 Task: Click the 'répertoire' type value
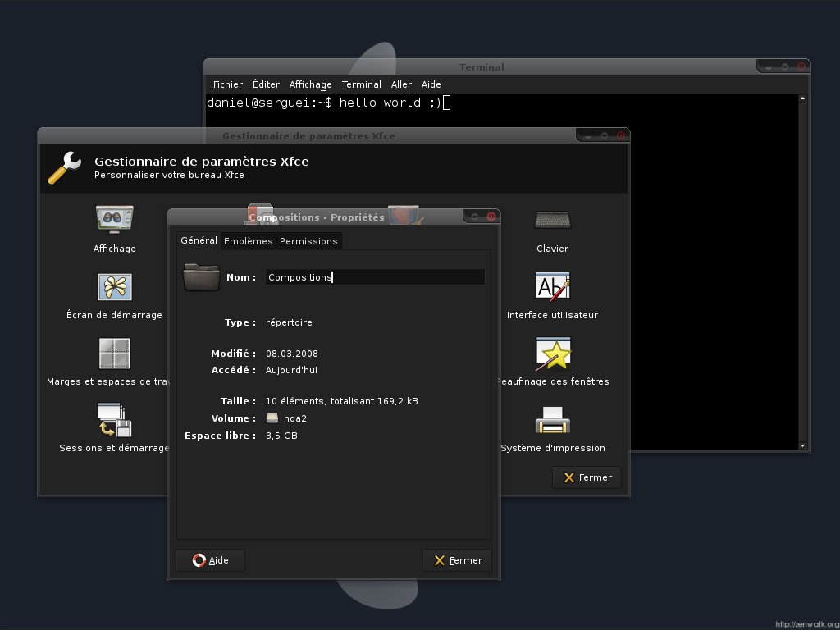pos(289,322)
